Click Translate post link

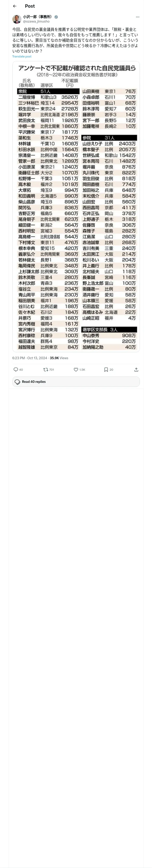pos(22,57)
